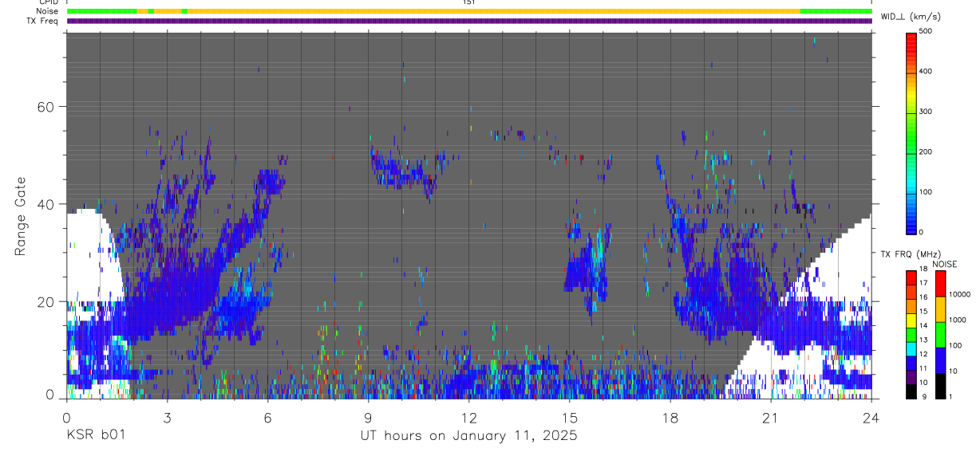Image resolution: width=980 pixels, height=452 pixels.
Task: Click the Noise indicator strip above the plot
Action: pos(469,11)
